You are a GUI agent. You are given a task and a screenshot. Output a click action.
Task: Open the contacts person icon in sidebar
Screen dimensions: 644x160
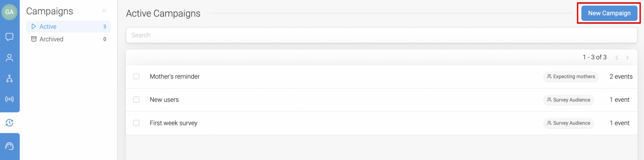pyautogui.click(x=9, y=58)
